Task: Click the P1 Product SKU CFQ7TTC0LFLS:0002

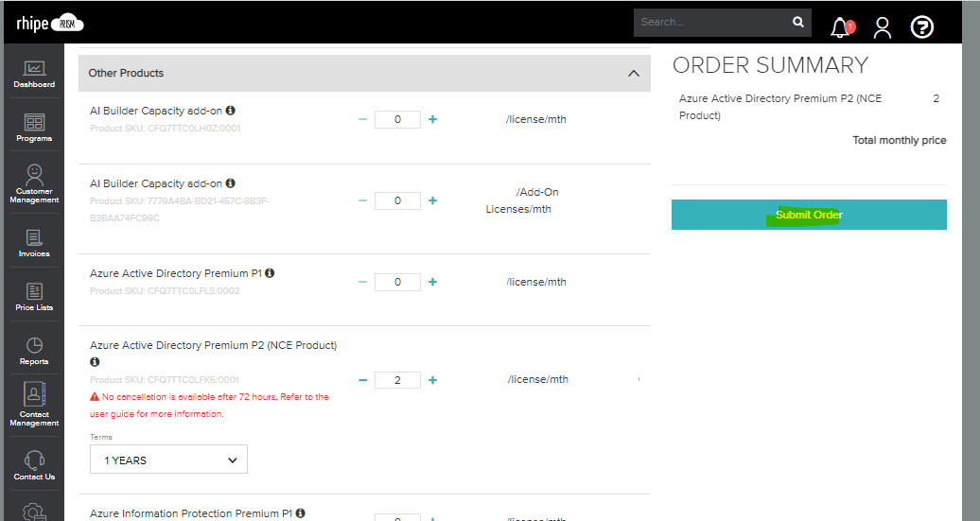Action: (165, 290)
